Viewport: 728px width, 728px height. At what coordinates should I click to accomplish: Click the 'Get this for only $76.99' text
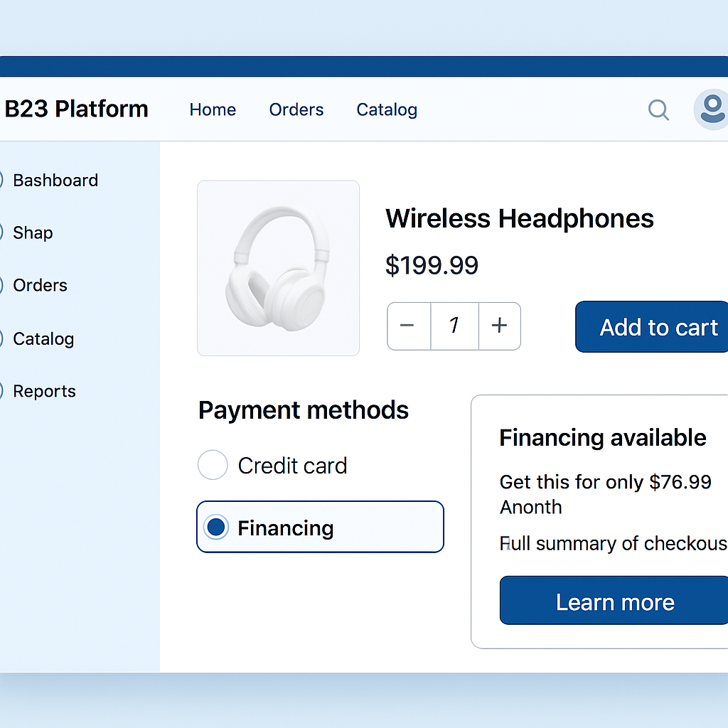coord(606,483)
